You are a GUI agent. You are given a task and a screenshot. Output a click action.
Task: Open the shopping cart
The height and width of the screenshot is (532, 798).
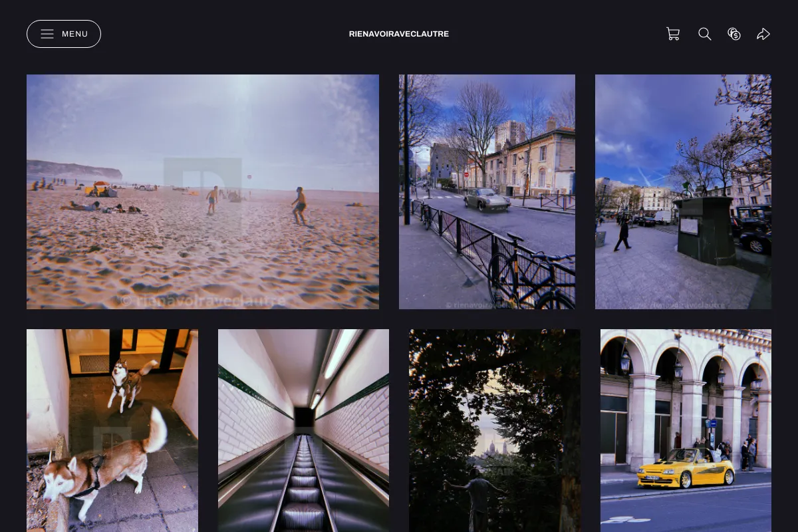[x=673, y=34]
